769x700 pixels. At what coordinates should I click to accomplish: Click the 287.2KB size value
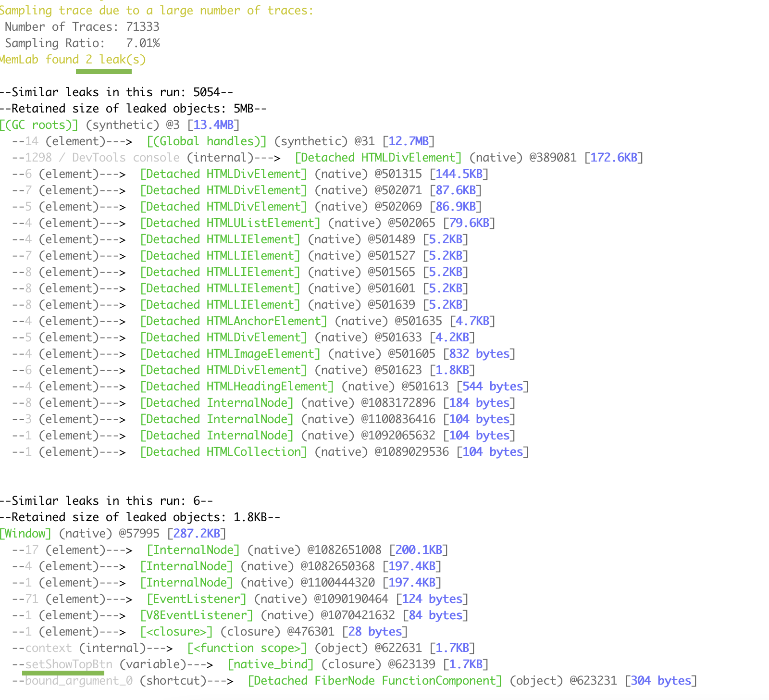coord(197,534)
